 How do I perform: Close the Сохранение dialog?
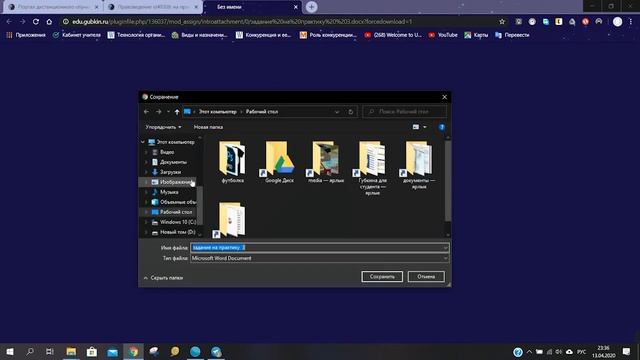[x=444, y=97]
